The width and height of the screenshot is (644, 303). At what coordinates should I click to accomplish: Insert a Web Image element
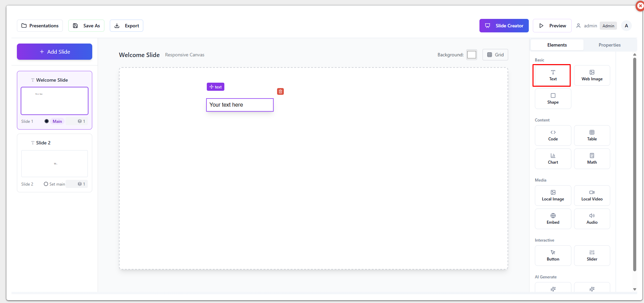(592, 75)
